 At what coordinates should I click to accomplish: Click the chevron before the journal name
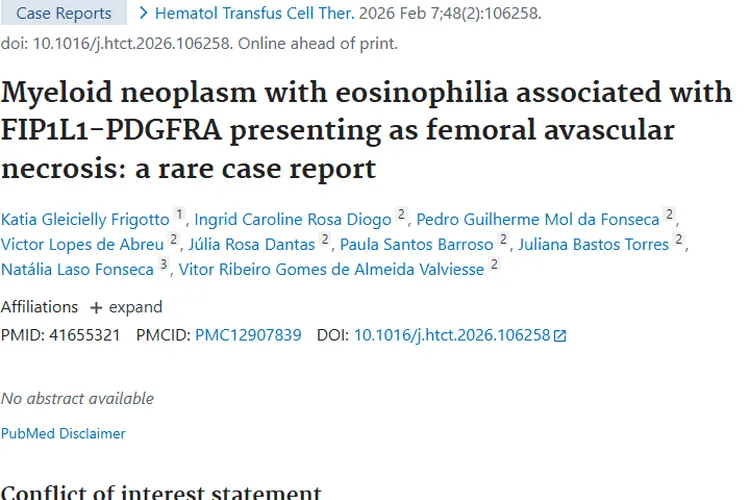(x=143, y=13)
